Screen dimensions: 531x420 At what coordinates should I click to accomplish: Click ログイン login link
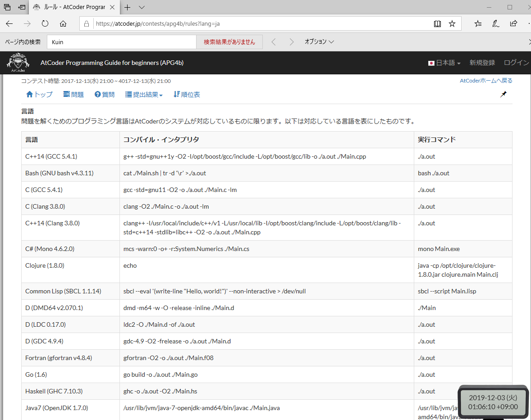516,63
